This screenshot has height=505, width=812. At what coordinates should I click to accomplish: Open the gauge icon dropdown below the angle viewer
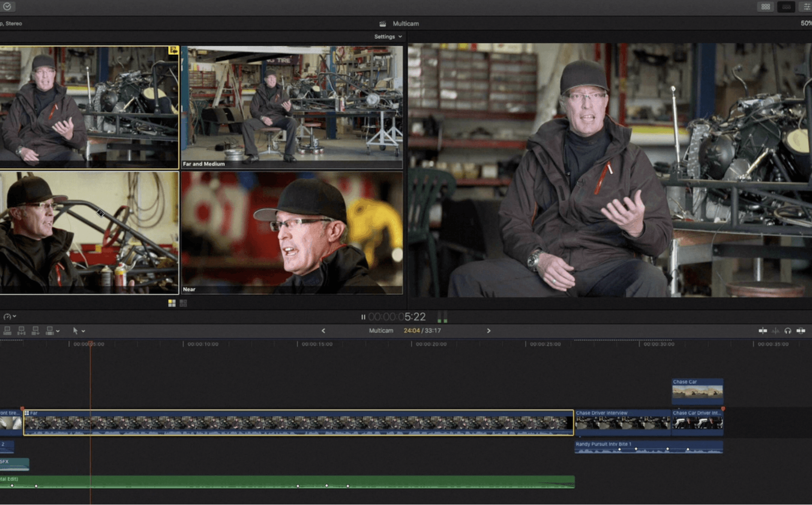coord(9,316)
